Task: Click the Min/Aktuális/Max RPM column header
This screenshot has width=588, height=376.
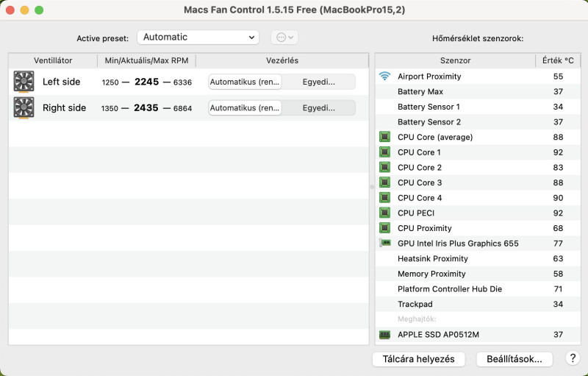Action: click(x=146, y=60)
